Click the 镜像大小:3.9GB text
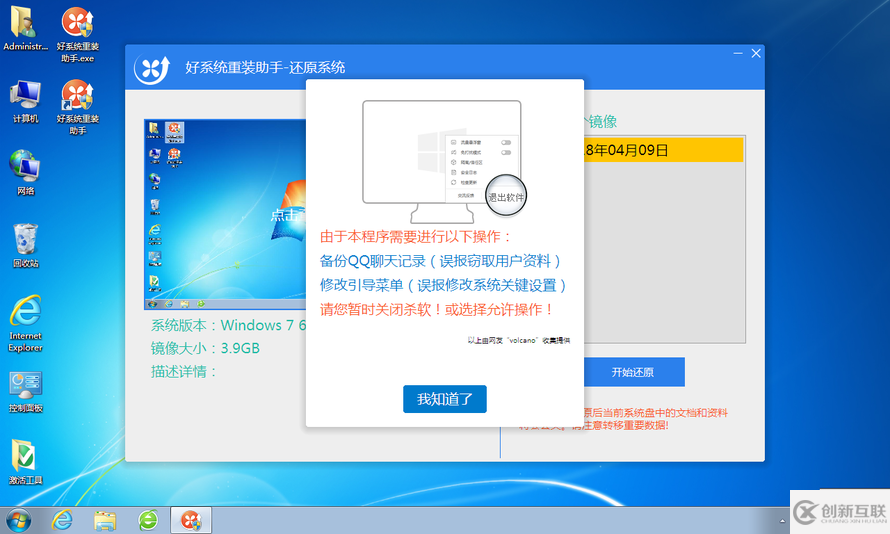Screen dimensions: 890x534 (205, 348)
